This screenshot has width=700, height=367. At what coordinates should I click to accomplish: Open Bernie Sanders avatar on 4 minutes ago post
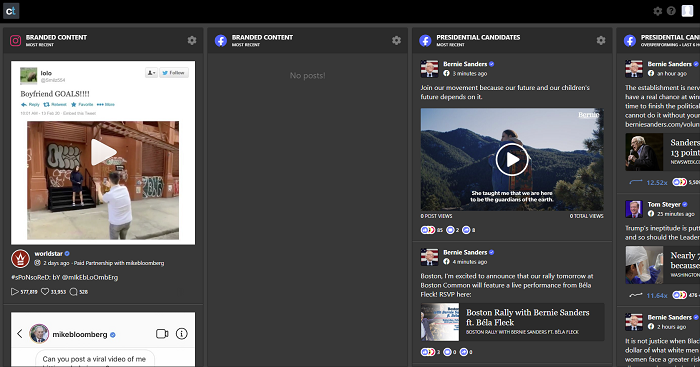click(429, 257)
